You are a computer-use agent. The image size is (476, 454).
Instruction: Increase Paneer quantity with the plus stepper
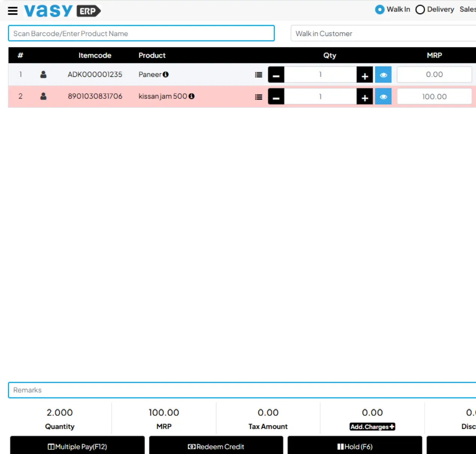tap(364, 74)
